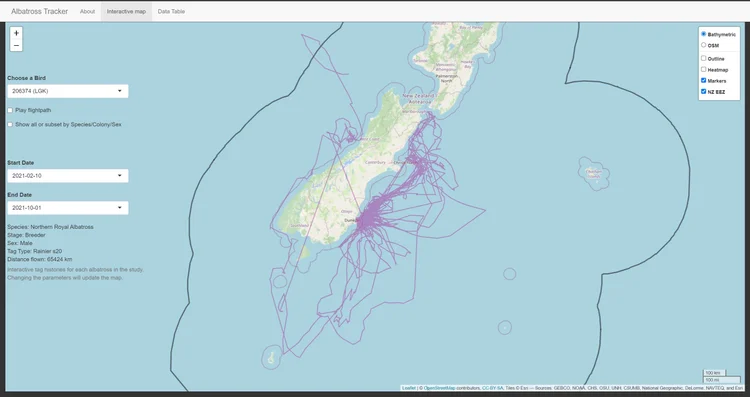Switch to the Interactive map tab
The height and width of the screenshot is (397, 750).
126,11
